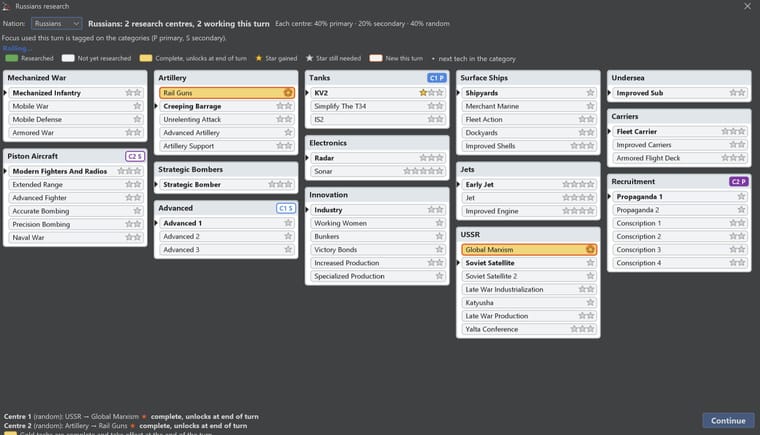Click the white Star still needed legend icon
Viewport: 760px width, 435px height.
coord(309,58)
